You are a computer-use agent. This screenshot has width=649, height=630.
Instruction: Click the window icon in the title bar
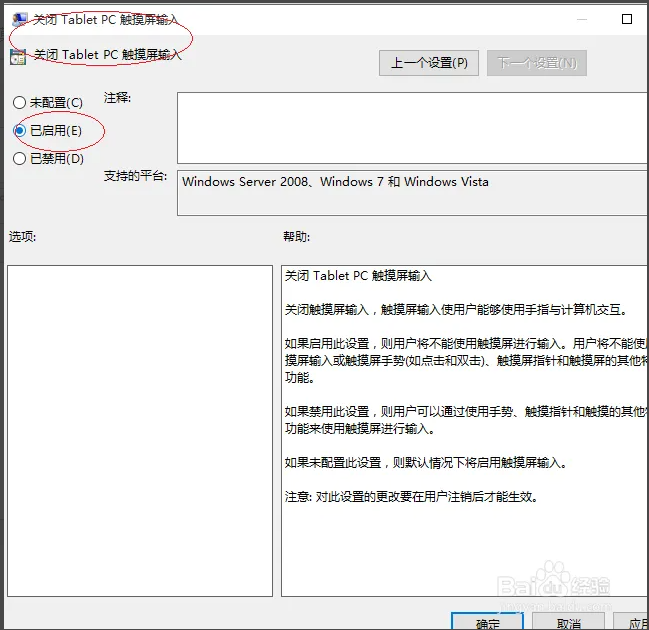tap(19, 19)
